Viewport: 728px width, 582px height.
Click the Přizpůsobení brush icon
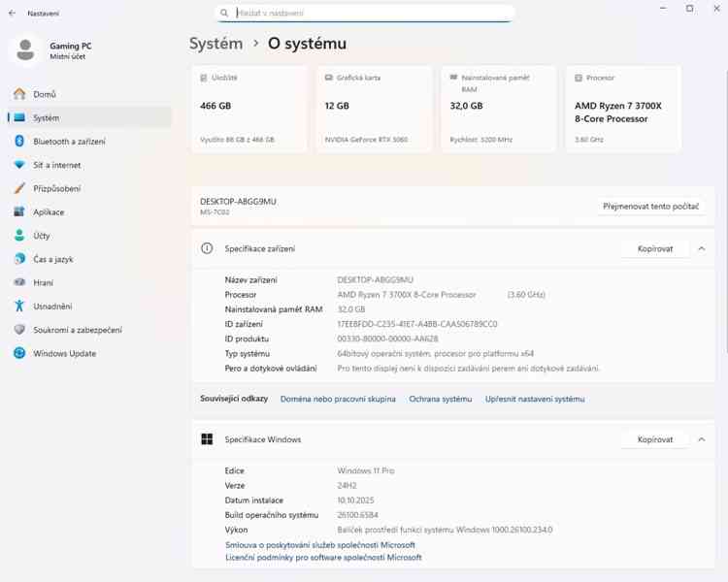click(19, 188)
